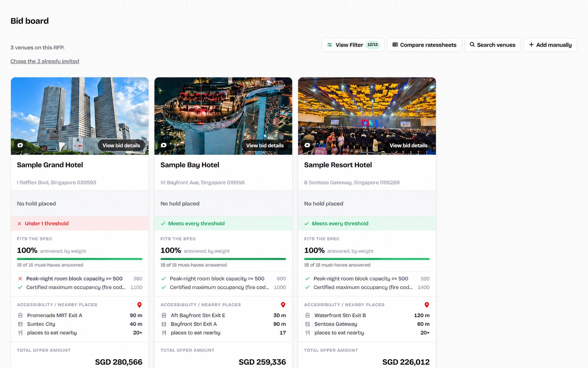Click the 3 venues on this RFP text
Viewport: 588px width, 368px height.
37,48
